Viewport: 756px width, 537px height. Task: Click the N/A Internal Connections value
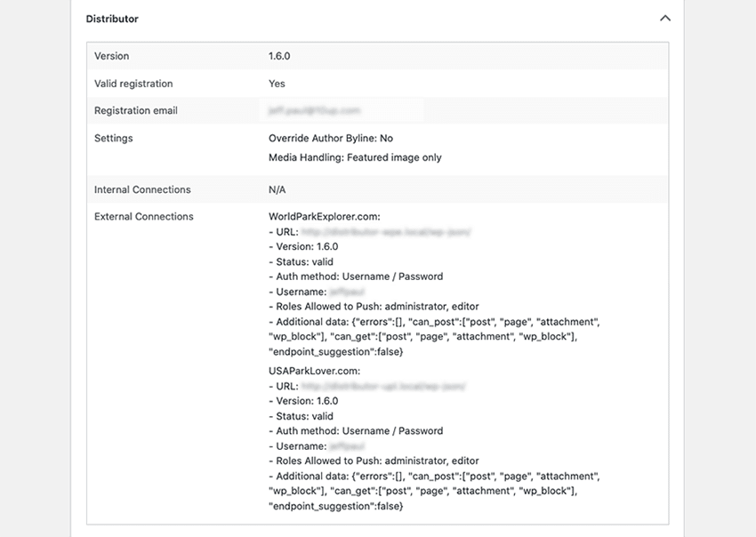coord(277,189)
